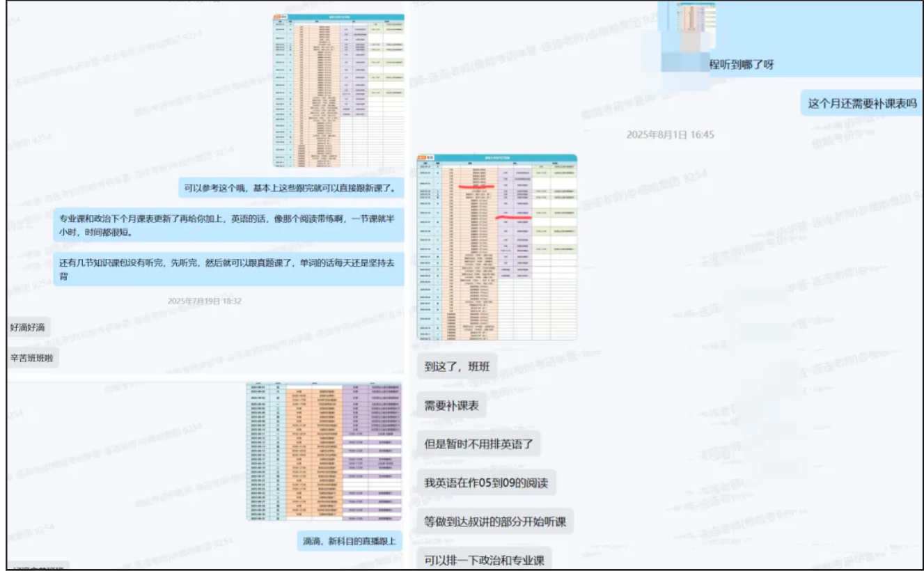The height and width of the screenshot is (571, 924).
Task: Click the message '需要补课表'
Action: 452,405
